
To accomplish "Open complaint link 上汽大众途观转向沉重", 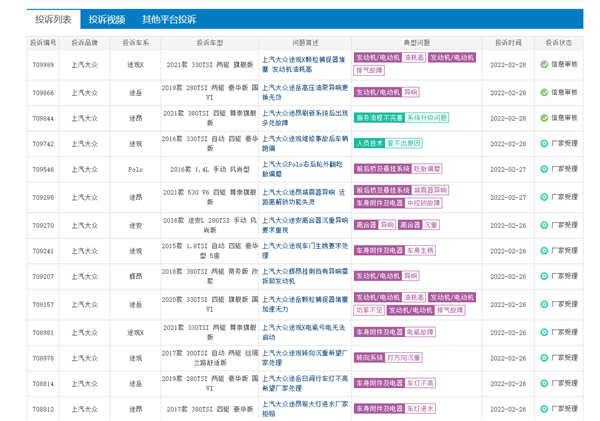I will [x=305, y=358].
